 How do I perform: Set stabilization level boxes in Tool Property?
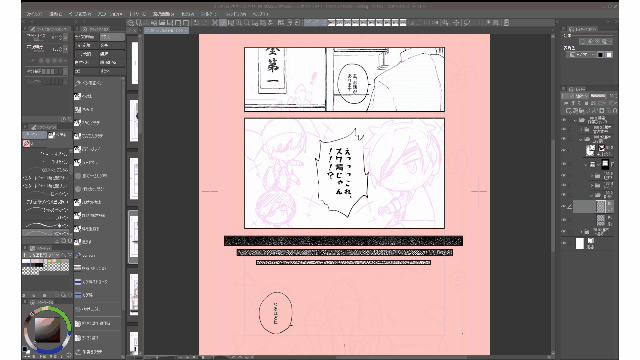point(51,71)
